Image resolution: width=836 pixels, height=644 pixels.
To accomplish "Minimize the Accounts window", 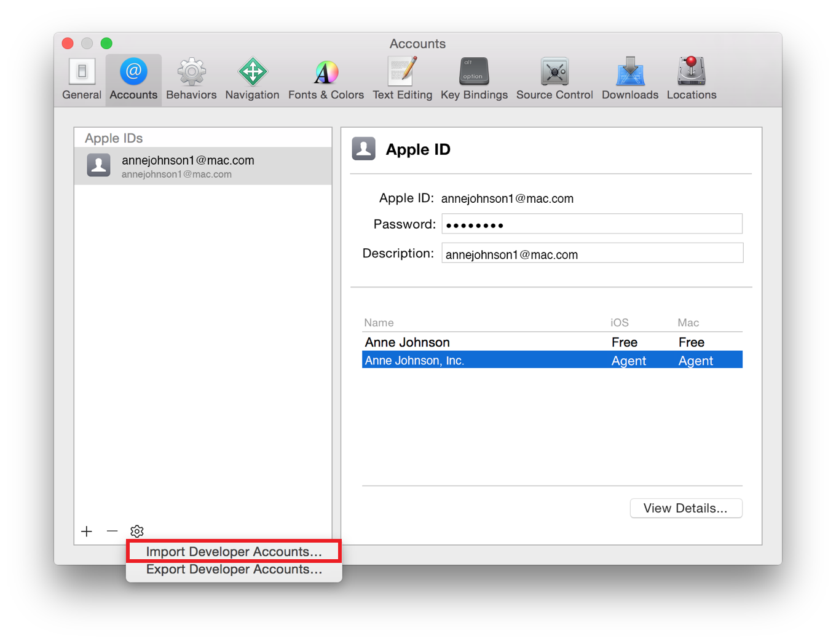I will [87, 43].
